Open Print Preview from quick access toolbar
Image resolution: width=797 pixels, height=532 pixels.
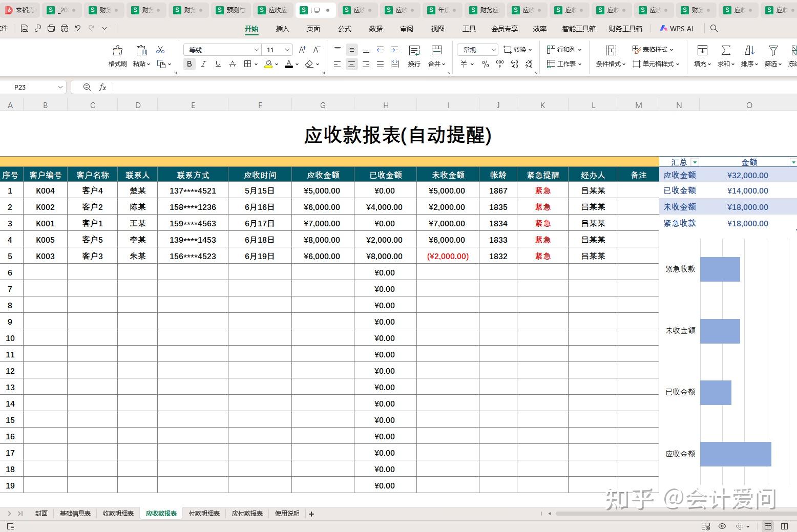(65, 29)
